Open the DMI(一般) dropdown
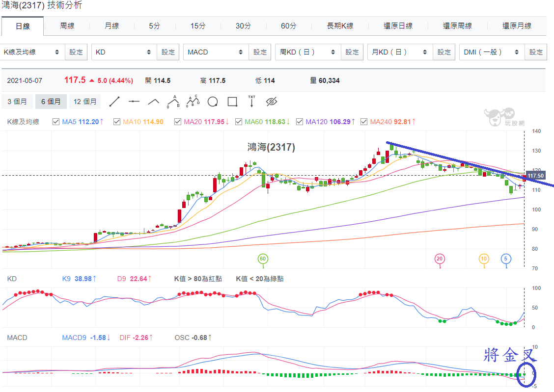 492,52
